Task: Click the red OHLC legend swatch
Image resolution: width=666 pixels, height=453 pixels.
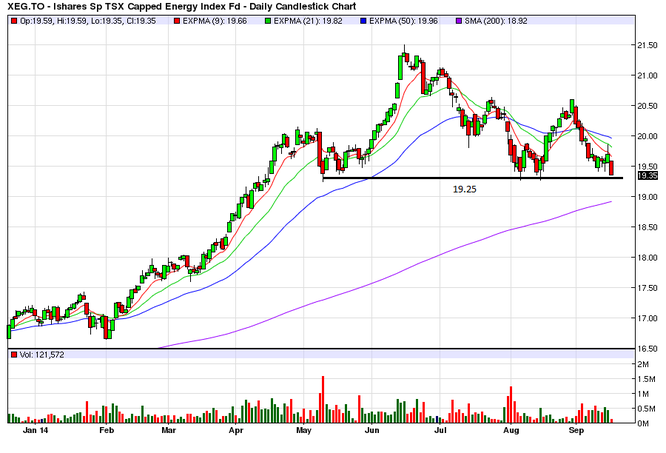Action: pyautogui.click(x=14, y=21)
